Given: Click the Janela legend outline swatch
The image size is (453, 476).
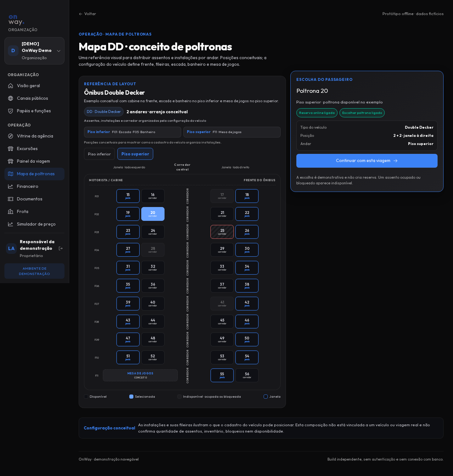Looking at the screenshot, I should coord(266,396).
